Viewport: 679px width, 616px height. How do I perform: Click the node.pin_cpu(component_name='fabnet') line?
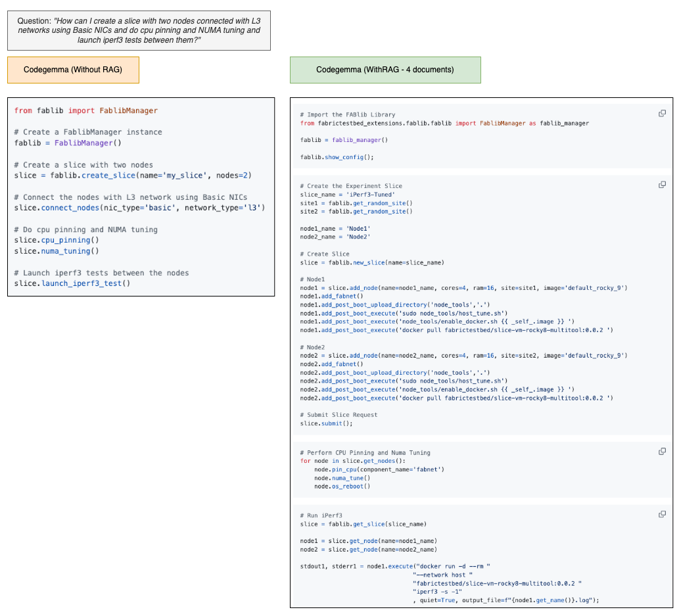379,469
